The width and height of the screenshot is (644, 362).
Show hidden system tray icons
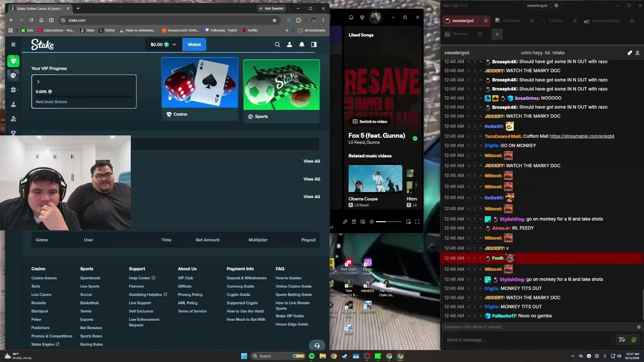tap(573, 356)
